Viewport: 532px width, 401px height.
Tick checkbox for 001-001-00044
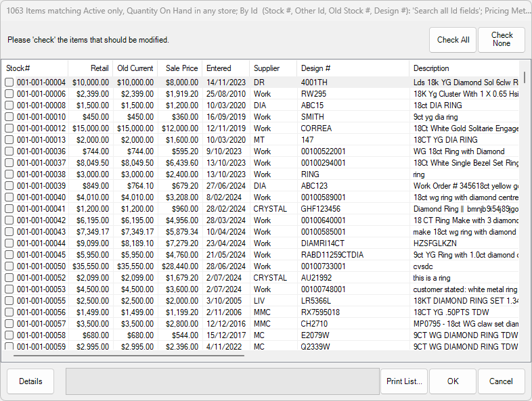pyautogui.click(x=9, y=243)
